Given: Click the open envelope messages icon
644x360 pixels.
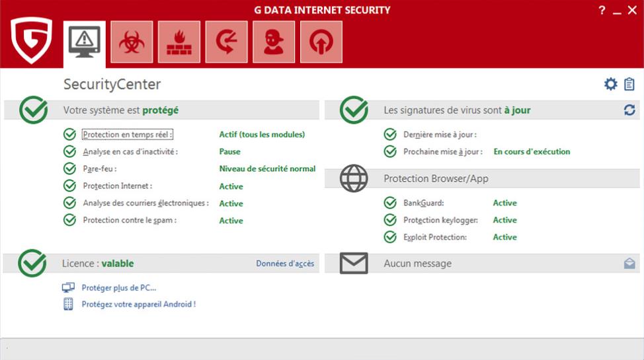Looking at the screenshot, I should click(x=629, y=263).
